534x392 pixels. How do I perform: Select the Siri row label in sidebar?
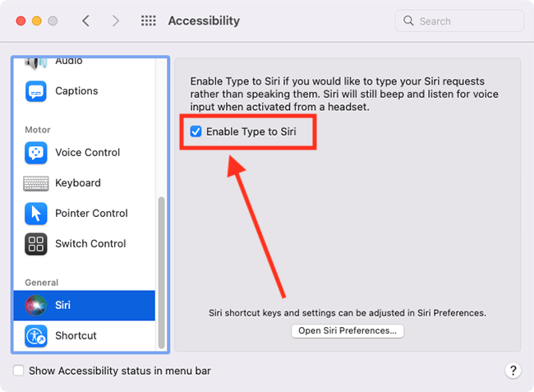coord(62,305)
